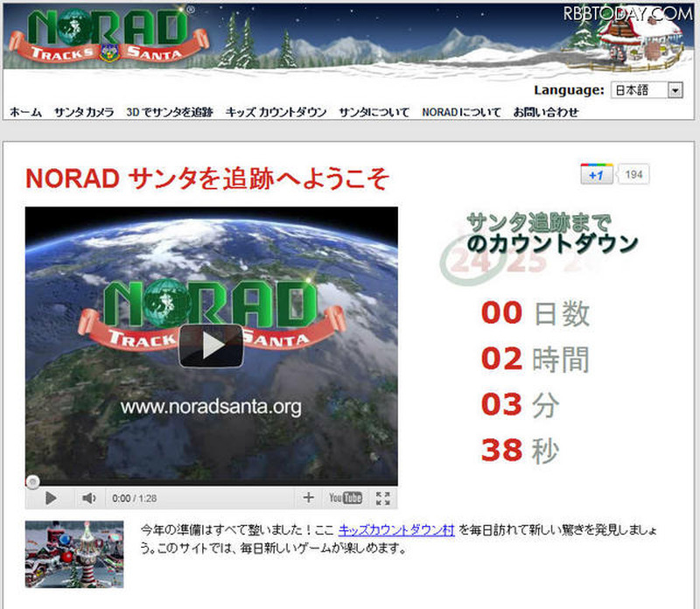Open the サンタカメラ page
This screenshot has width=700, height=609.
(84, 112)
